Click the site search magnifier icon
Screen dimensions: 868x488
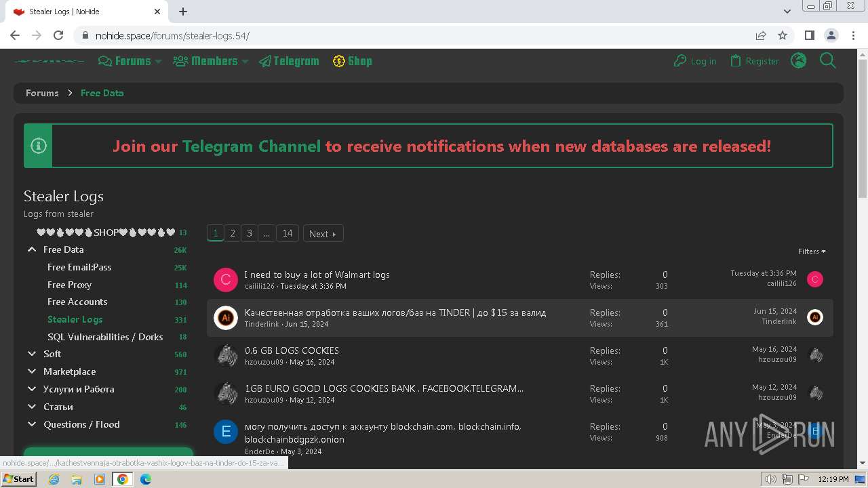(827, 61)
